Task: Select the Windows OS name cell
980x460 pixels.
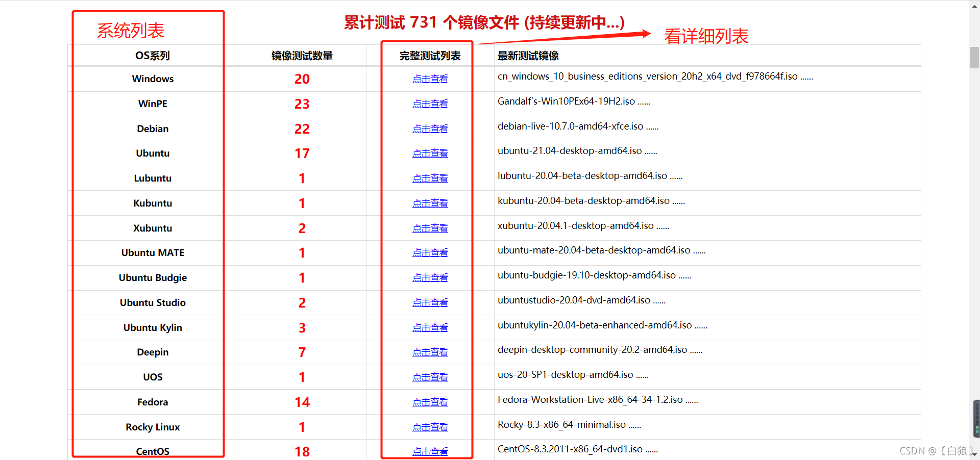Action: pos(153,79)
